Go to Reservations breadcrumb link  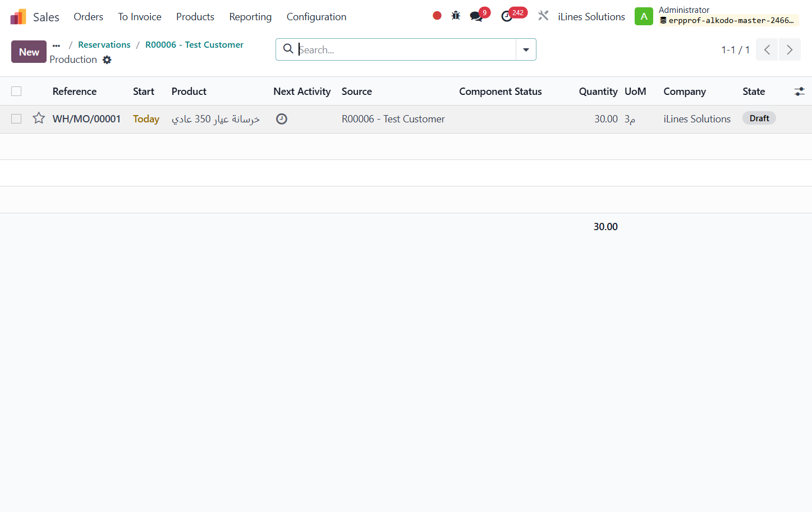[104, 45]
